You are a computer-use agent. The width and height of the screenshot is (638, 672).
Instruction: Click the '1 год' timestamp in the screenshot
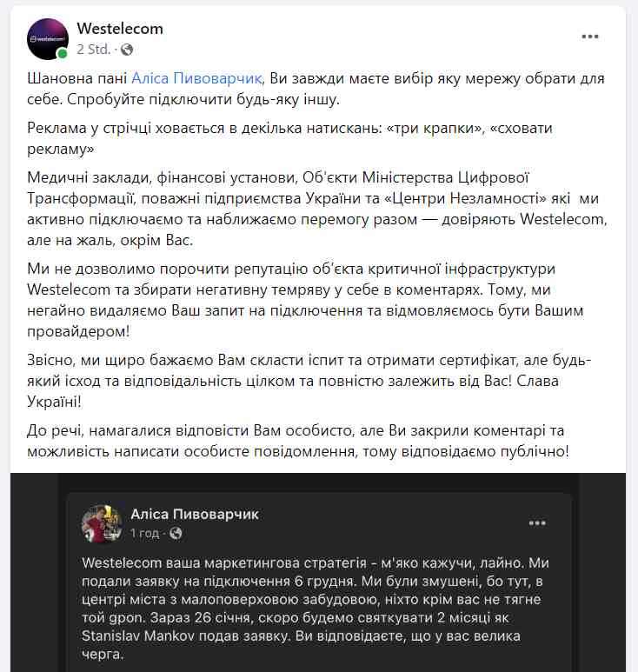click(x=144, y=532)
